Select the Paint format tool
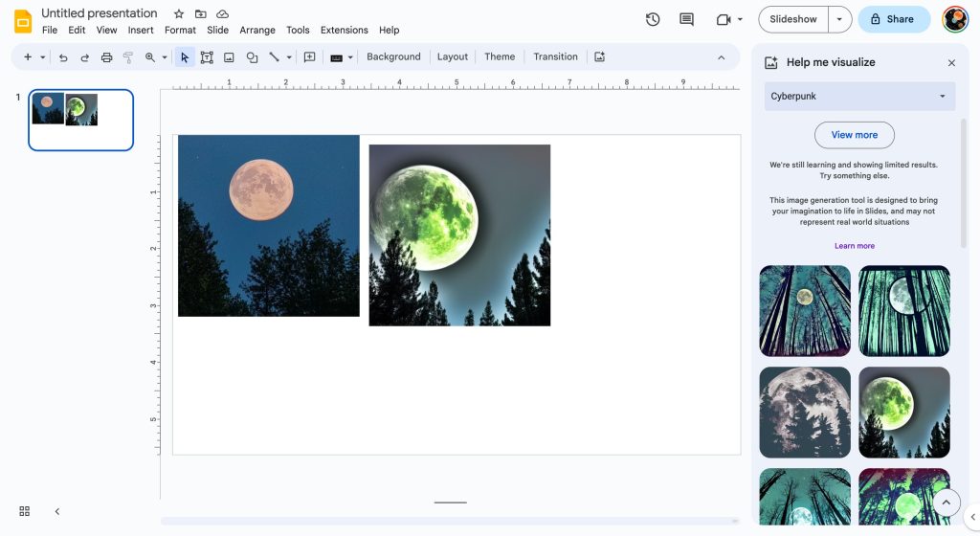This screenshot has width=980, height=536. [127, 57]
